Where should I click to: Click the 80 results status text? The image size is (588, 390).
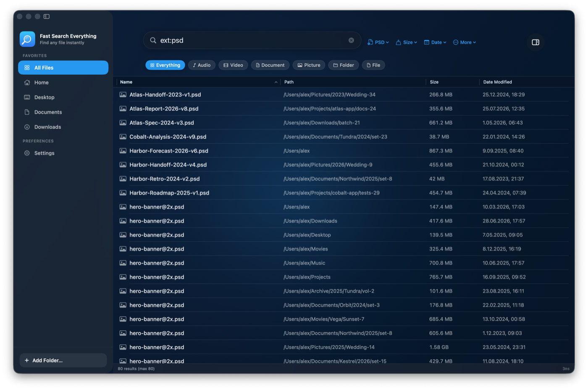tap(136, 369)
